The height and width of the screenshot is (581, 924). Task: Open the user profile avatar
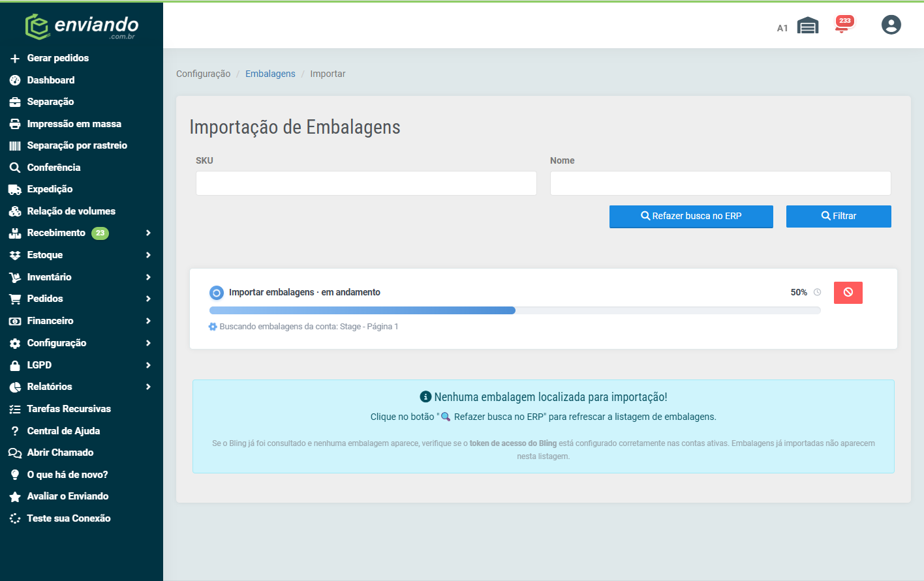click(891, 25)
